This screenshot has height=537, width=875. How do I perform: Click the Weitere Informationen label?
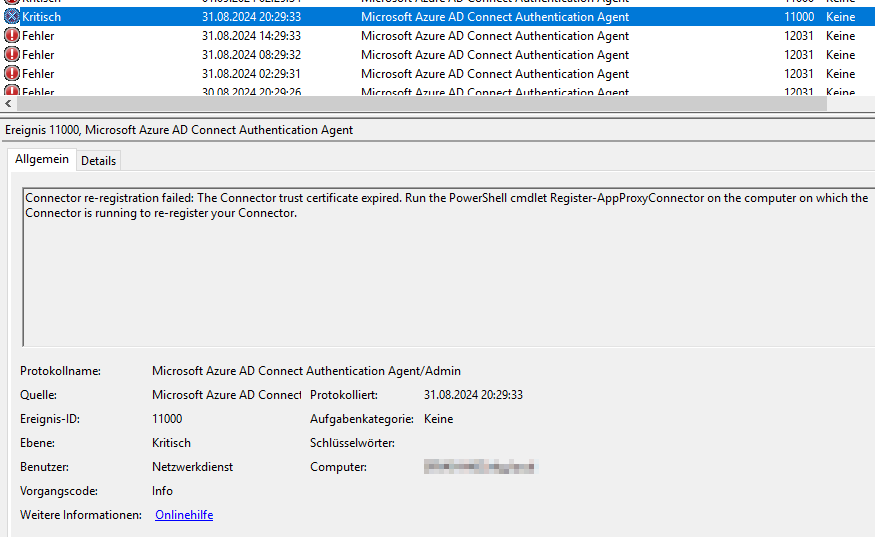81,515
